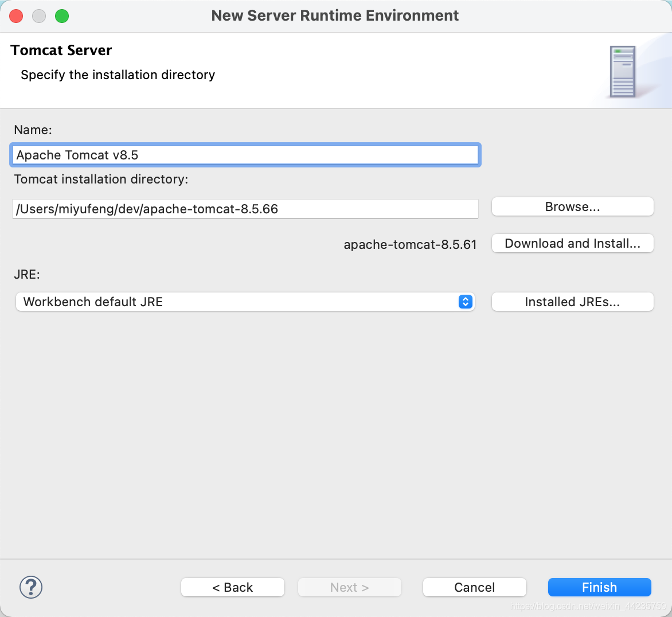Click the Tomcat server image
The image size is (672, 617).
coord(624,70)
